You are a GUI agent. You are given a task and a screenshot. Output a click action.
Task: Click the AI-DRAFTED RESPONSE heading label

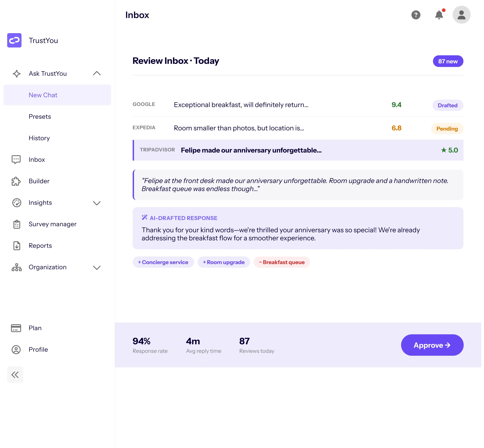(183, 218)
